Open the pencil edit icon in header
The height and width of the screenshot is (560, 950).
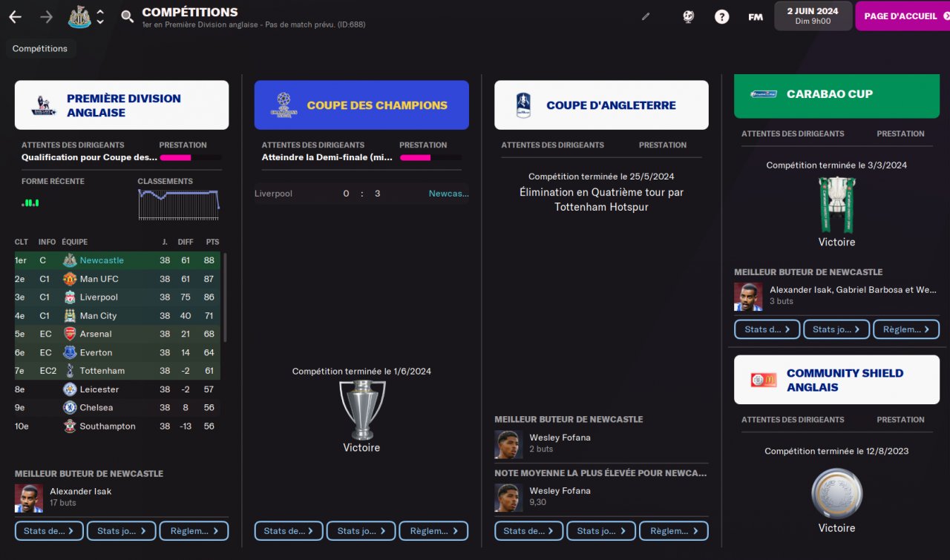(646, 16)
